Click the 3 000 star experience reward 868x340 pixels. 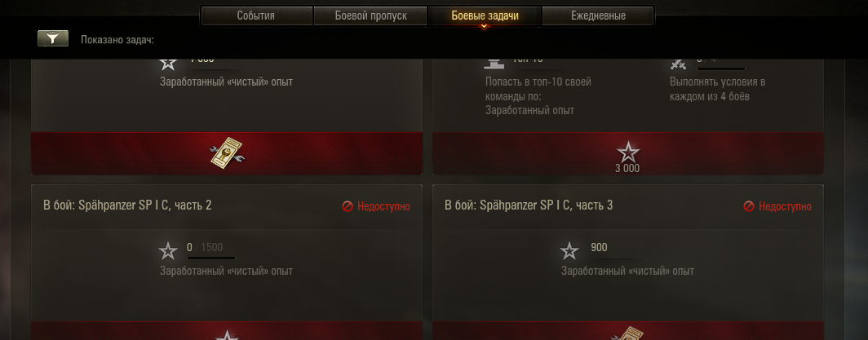tap(628, 157)
